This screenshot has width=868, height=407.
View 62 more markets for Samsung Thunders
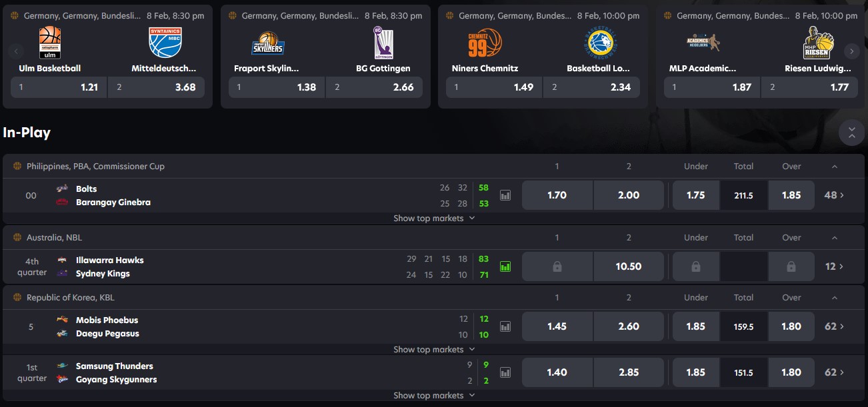pos(833,372)
